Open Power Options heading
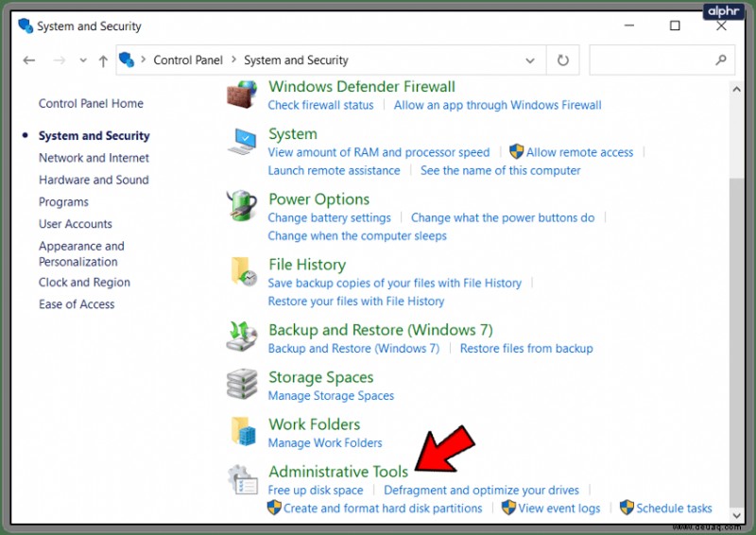The width and height of the screenshot is (756, 535). coord(318,199)
